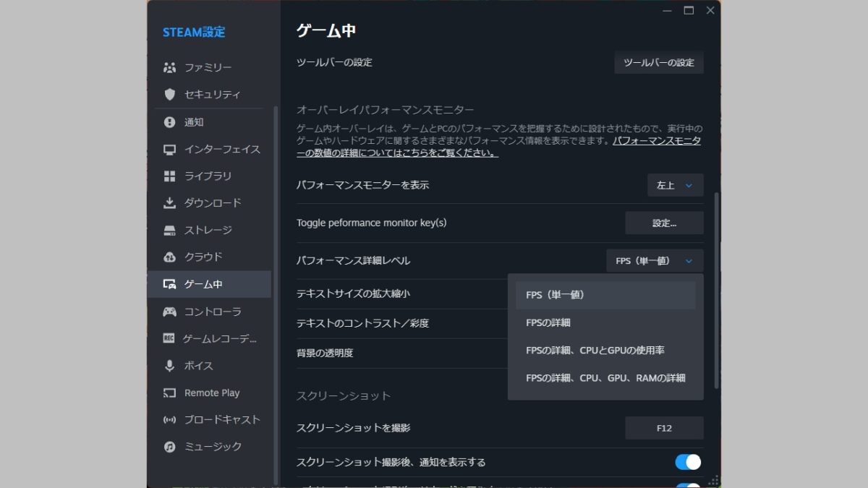Click Toggle peformance monitor key(s) label

pyautogui.click(x=372, y=223)
